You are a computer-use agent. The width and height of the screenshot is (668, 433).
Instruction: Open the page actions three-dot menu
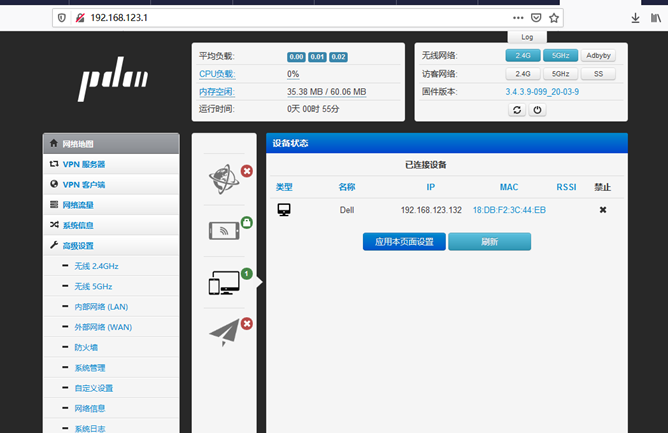click(x=518, y=17)
